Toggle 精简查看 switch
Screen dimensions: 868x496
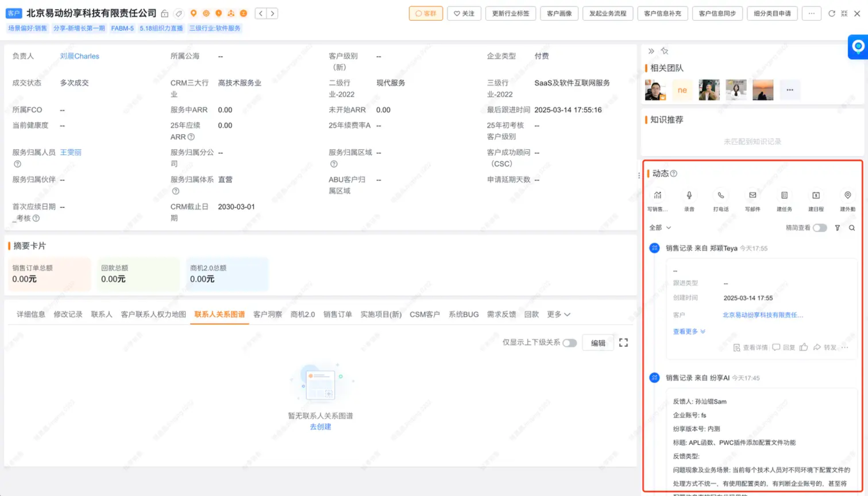click(820, 228)
